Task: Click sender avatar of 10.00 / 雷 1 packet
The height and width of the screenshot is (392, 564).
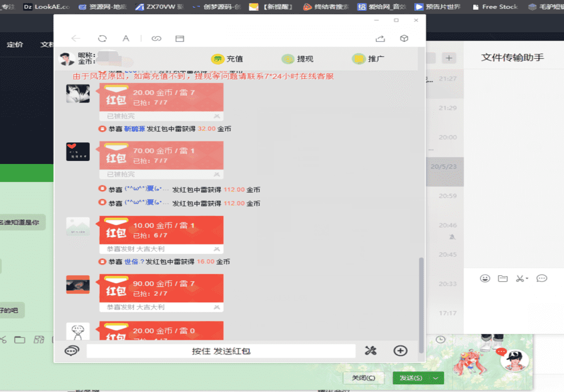Action: tap(78, 226)
